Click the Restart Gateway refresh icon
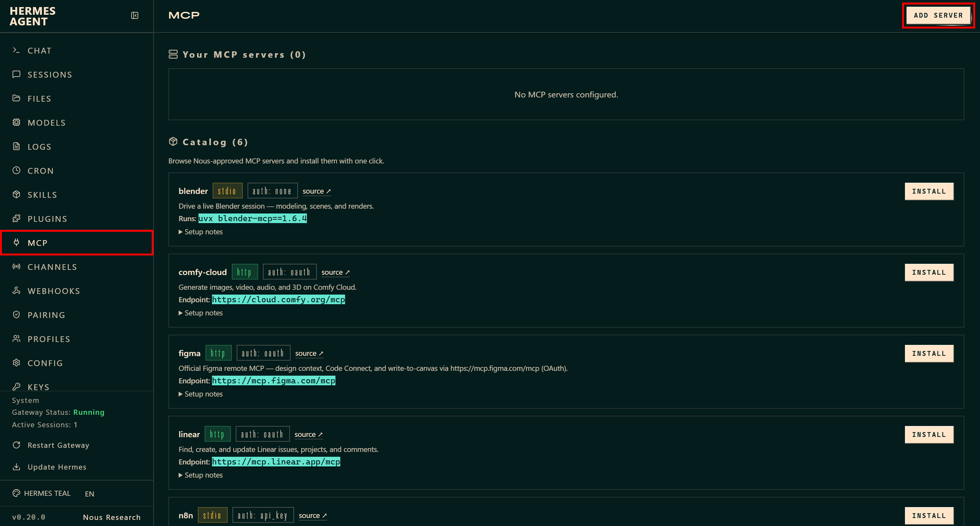The width and height of the screenshot is (980, 526). 16,445
